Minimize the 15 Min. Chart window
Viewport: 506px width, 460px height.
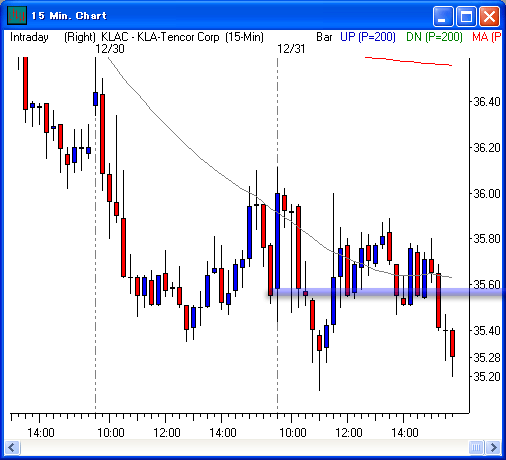click(x=443, y=16)
